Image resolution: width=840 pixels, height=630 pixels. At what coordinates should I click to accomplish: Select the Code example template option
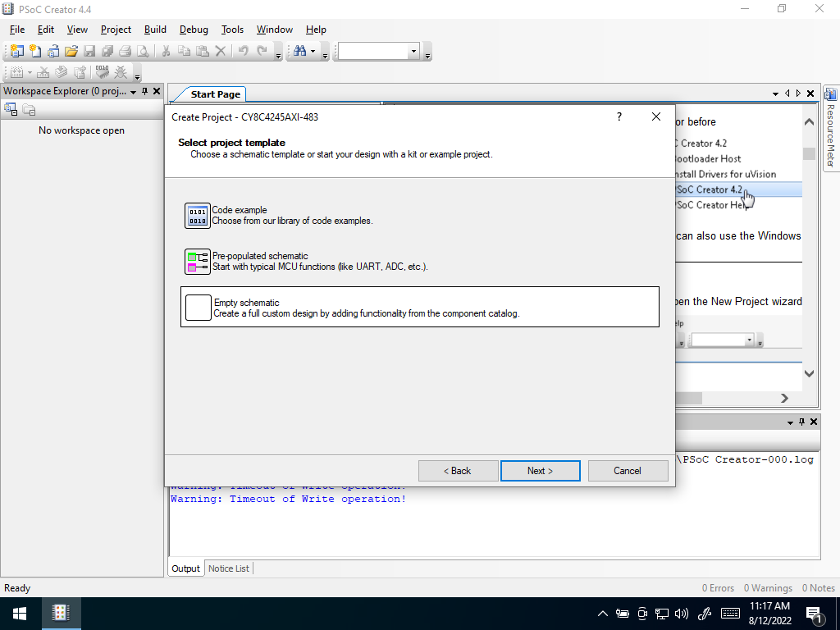tap(279, 216)
